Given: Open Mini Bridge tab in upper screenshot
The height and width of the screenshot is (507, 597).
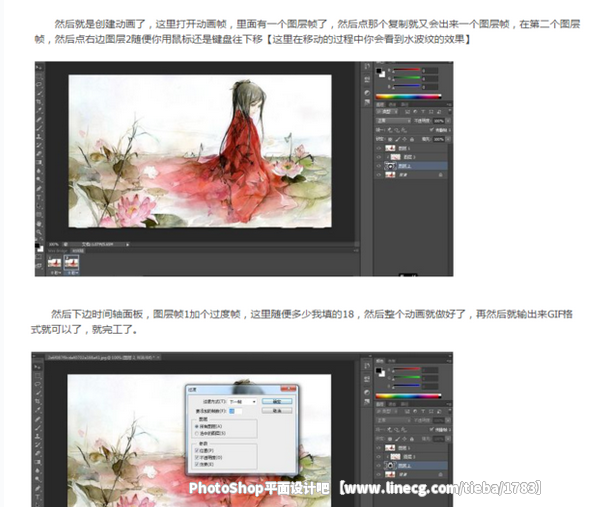Looking at the screenshot, I should tap(58, 250).
